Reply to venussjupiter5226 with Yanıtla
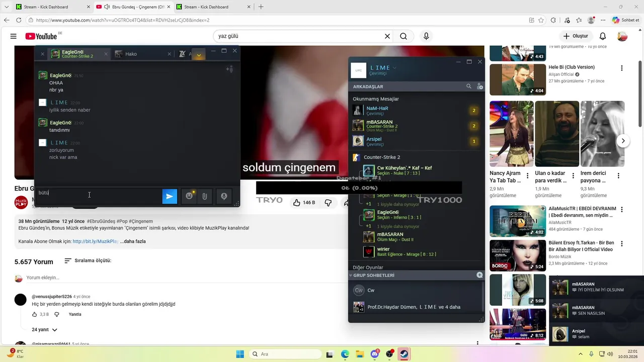The width and height of the screenshot is (644, 362). click(75, 314)
